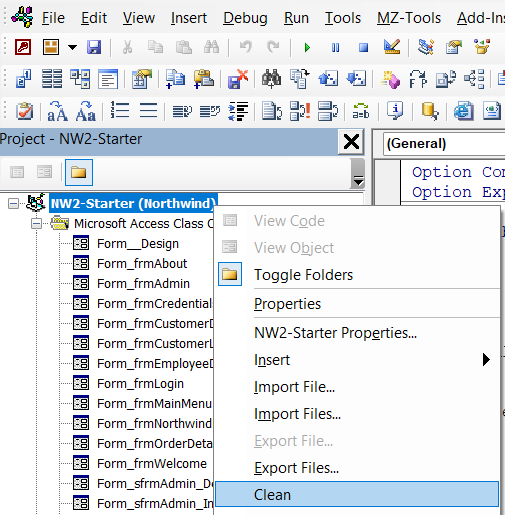Click View Code button in Project Explorer toolbar
The width and height of the screenshot is (505, 515).
pyautogui.click(x=17, y=172)
